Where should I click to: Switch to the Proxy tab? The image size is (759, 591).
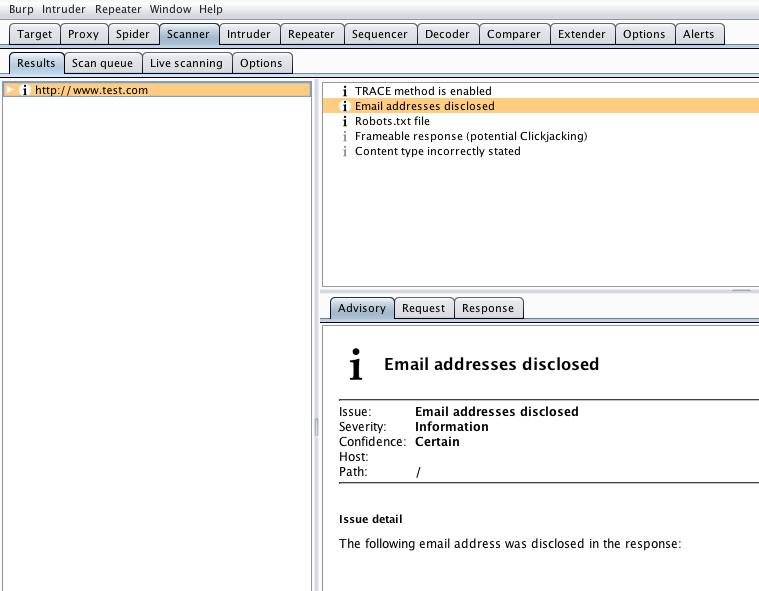click(x=83, y=34)
